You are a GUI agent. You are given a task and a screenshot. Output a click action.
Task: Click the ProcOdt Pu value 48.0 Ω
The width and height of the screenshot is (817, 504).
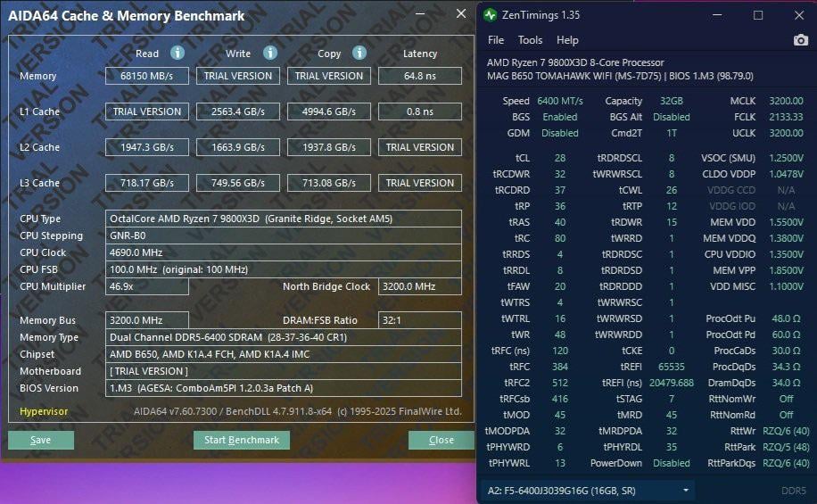click(x=787, y=318)
